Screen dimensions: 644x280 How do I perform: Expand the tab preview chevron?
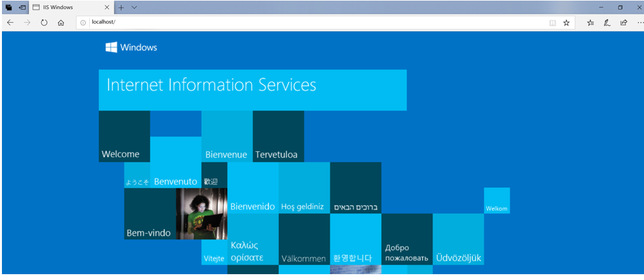point(134,7)
